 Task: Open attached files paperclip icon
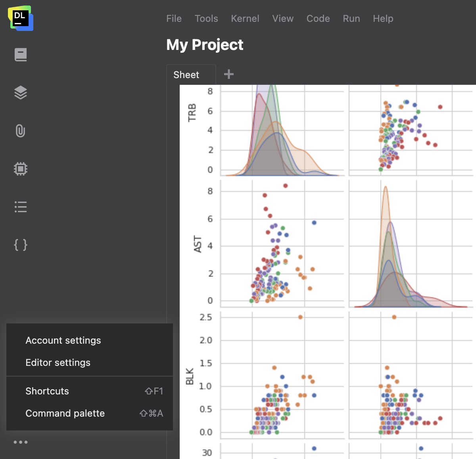point(21,131)
